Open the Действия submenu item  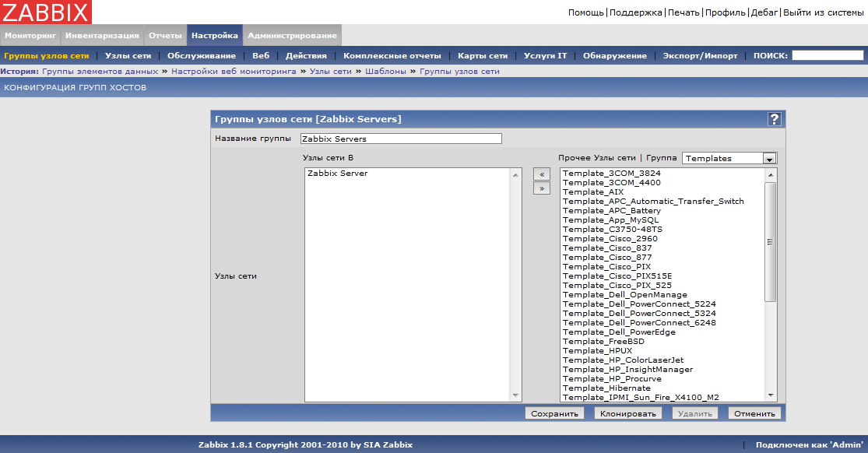(306, 56)
